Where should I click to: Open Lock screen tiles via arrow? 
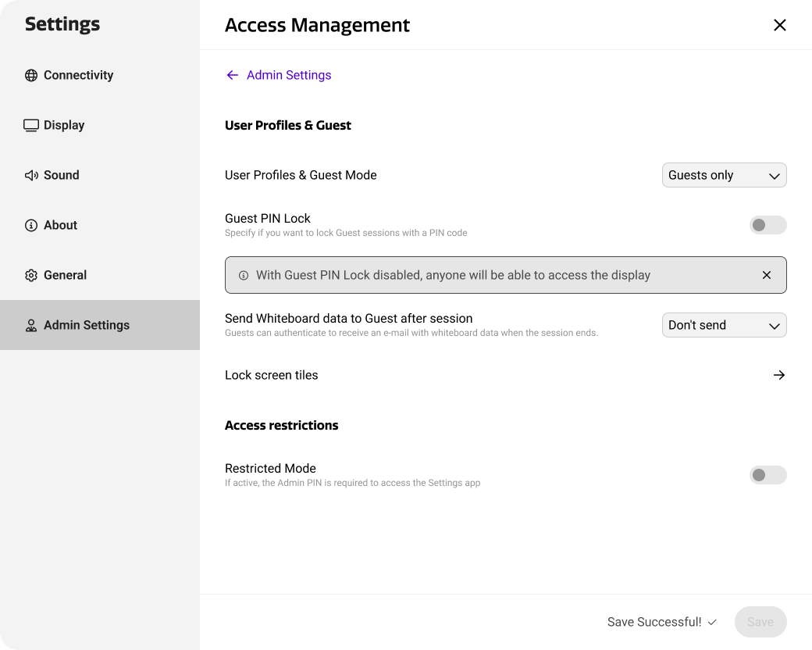tap(778, 375)
